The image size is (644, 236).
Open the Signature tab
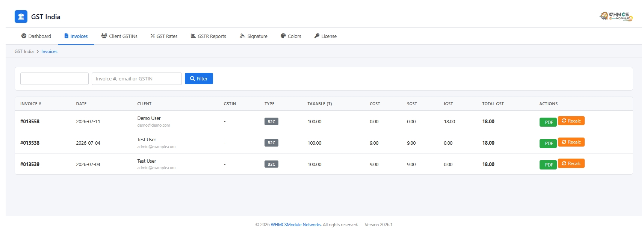tap(254, 36)
